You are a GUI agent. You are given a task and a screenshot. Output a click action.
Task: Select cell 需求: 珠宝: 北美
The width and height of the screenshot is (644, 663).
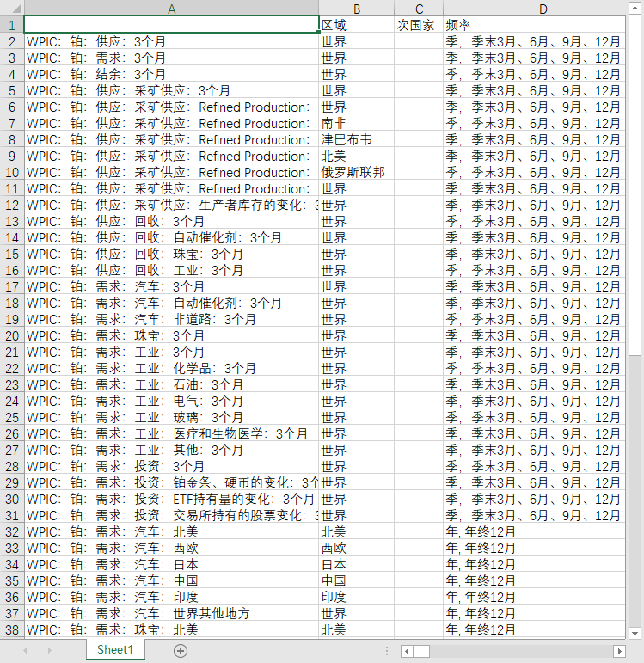pyautogui.click(x=171, y=630)
